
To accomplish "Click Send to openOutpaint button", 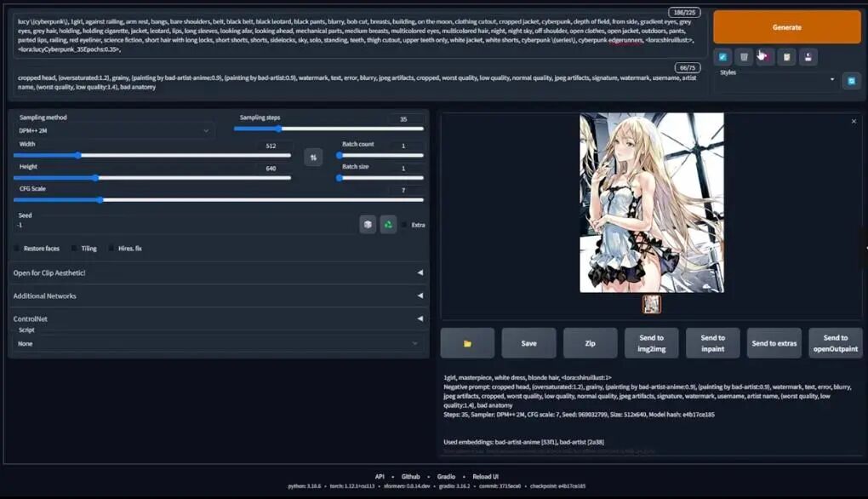I will tap(836, 343).
